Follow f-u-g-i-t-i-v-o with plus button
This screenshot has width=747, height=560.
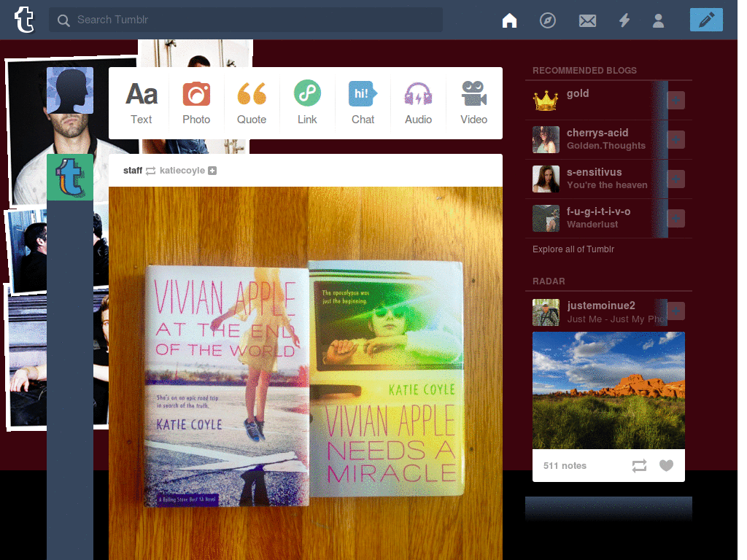pos(676,219)
